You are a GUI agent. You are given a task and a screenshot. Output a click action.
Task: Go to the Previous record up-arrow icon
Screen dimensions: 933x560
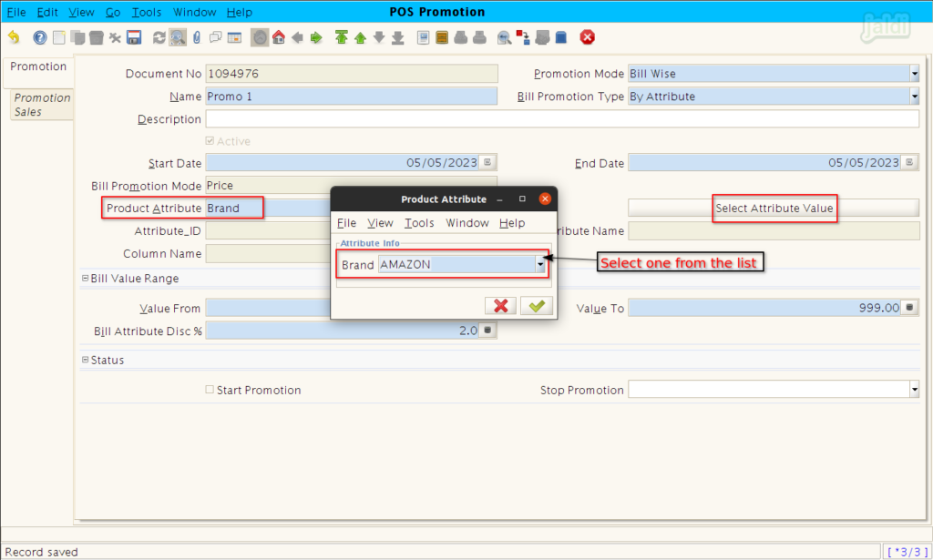360,37
